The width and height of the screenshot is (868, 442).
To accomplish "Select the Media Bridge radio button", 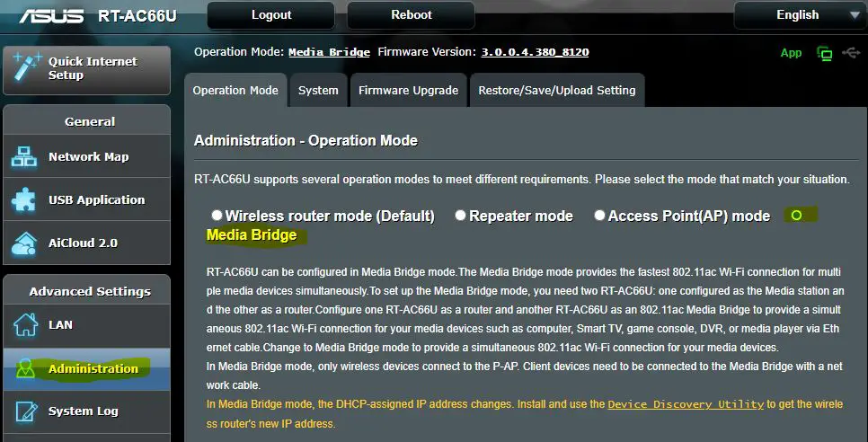I will pos(796,216).
